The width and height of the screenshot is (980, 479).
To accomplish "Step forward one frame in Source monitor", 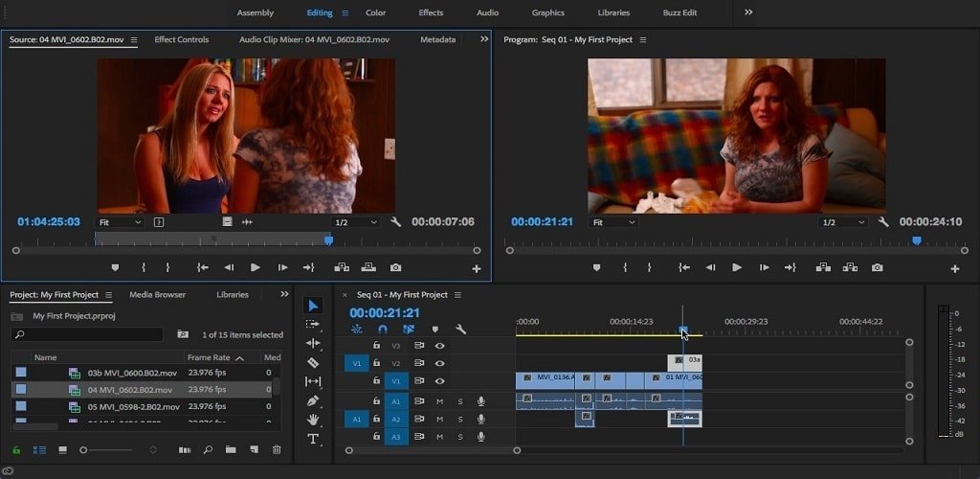I will pyautogui.click(x=282, y=267).
